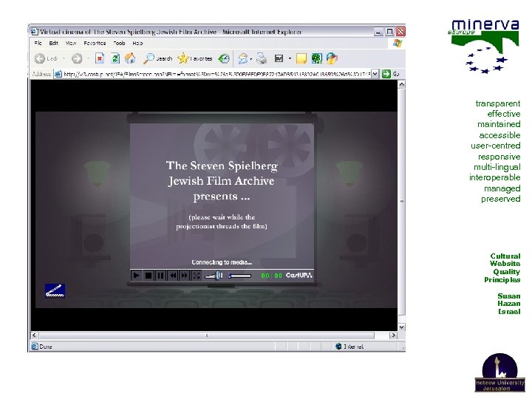Expand the Back button history dropdown
This screenshot has height=399, width=532.
pyautogui.click(x=64, y=58)
